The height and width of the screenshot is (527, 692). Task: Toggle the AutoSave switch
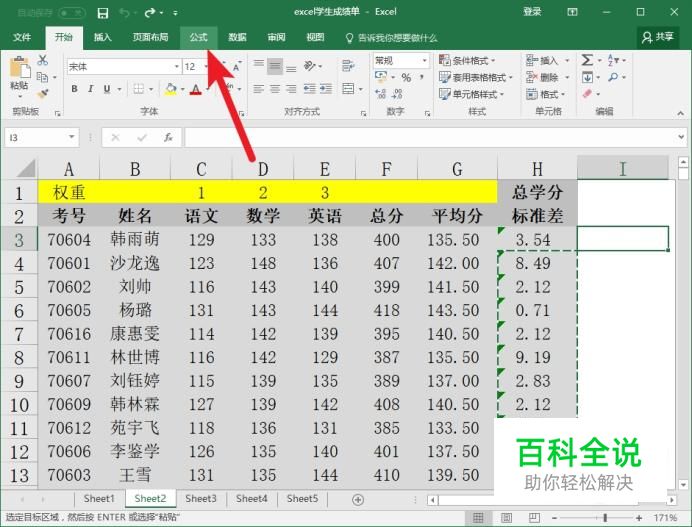pos(71,12)
